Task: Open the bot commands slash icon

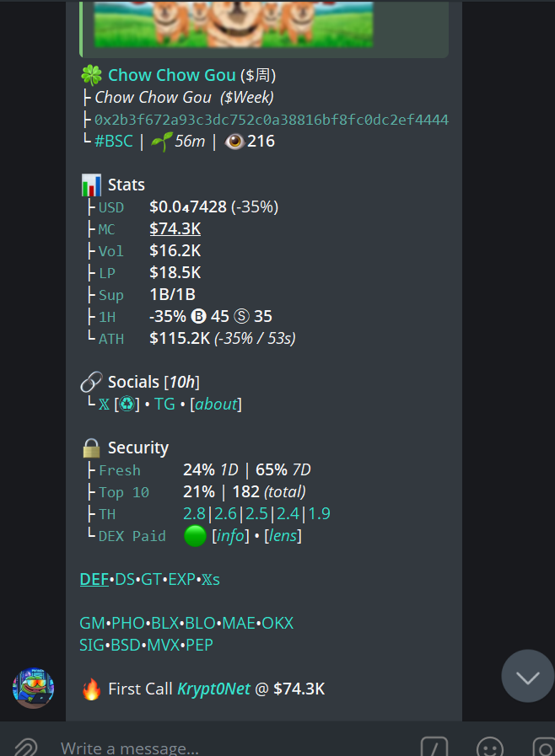Action: pos(434,746)
